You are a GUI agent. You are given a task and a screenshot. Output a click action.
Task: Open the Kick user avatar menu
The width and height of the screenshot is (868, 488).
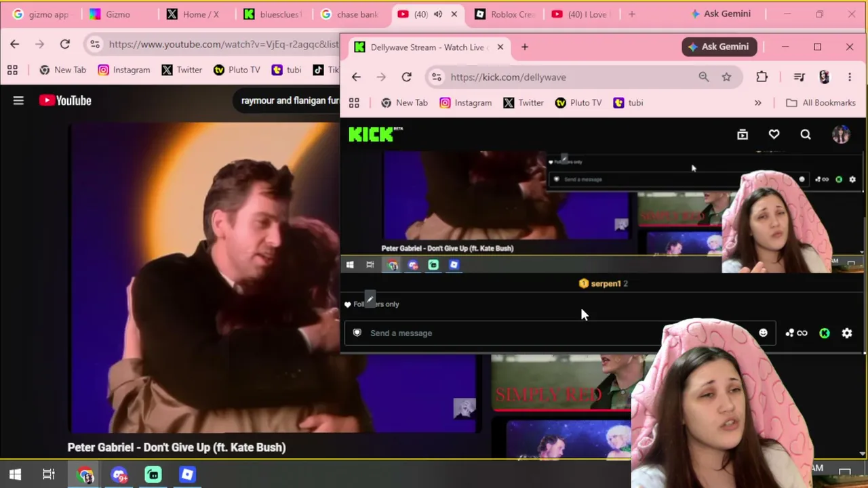click(841, 134)
